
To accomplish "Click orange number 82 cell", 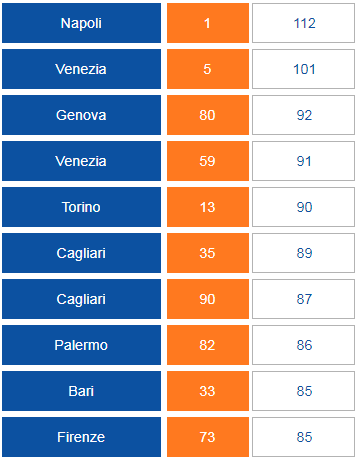I will pyautogui.click(x=208, y=345).
